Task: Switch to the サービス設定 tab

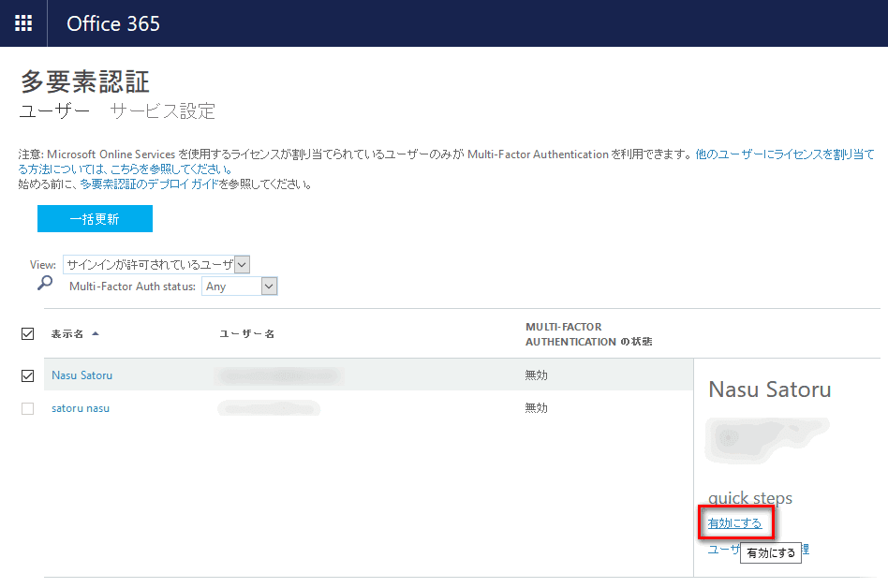Action: pos(163,110)
